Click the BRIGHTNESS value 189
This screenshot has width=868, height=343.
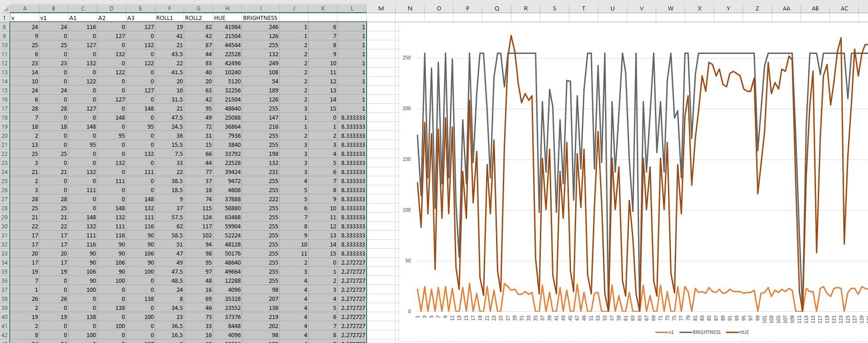coord(261,90)
